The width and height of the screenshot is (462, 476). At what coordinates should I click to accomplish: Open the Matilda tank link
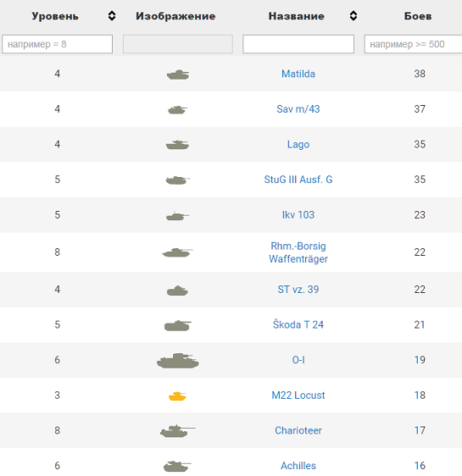[298, 74]
